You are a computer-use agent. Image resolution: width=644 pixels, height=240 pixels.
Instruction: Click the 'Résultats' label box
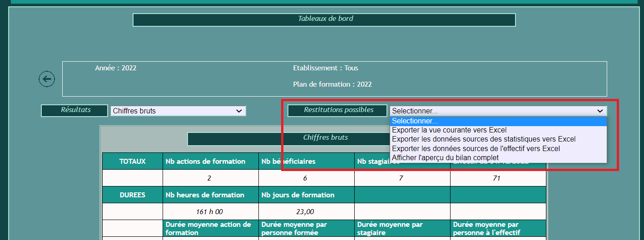click(x=74, y=110)
